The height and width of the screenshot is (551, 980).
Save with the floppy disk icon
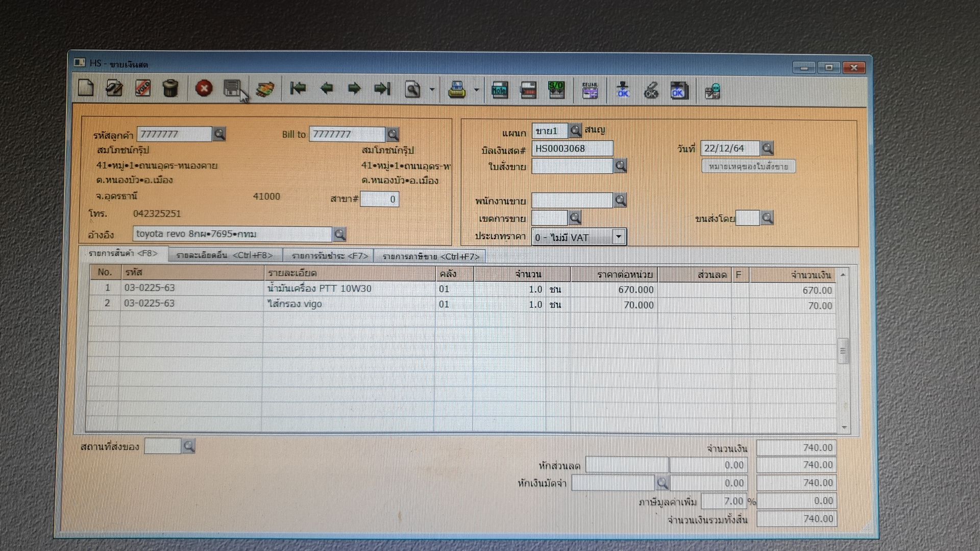tap(232, 89)
